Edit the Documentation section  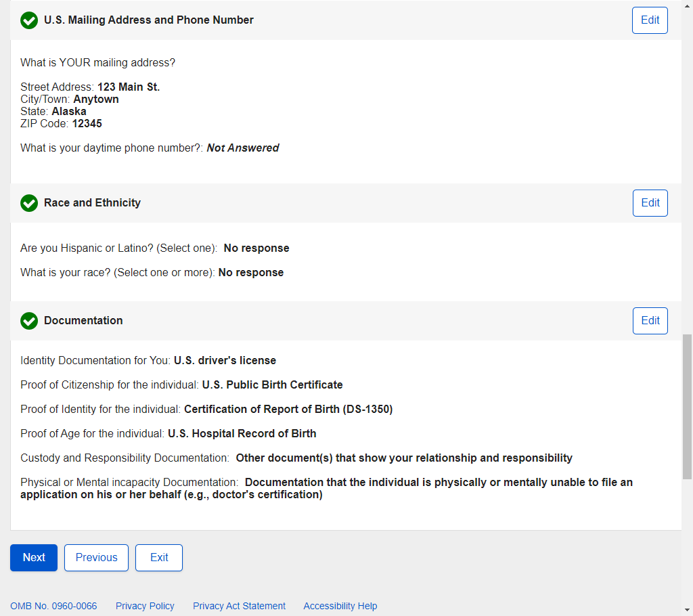click(x=650, y=321)
